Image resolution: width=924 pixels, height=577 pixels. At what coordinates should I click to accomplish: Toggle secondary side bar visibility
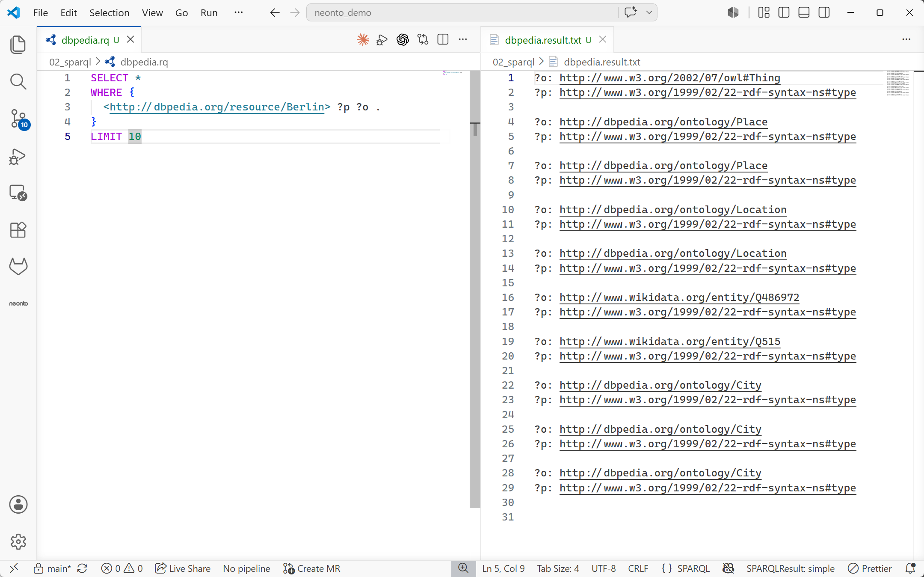(824, 13)
